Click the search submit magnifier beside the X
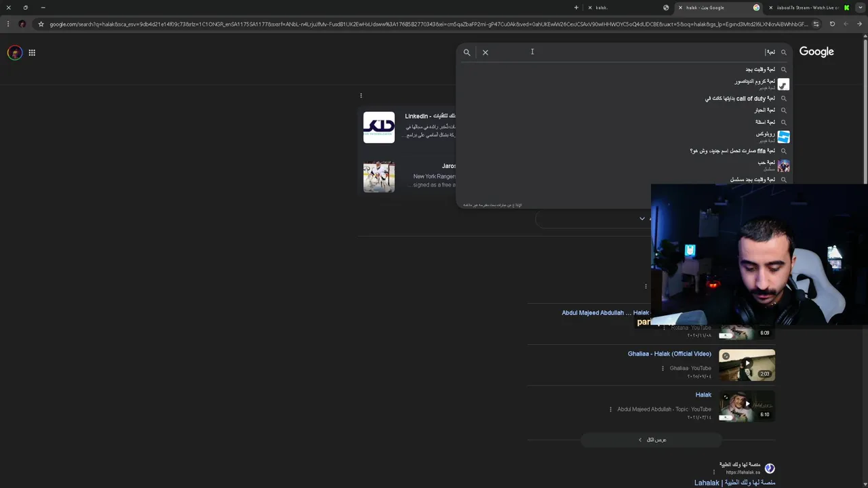 coord(467,52)
